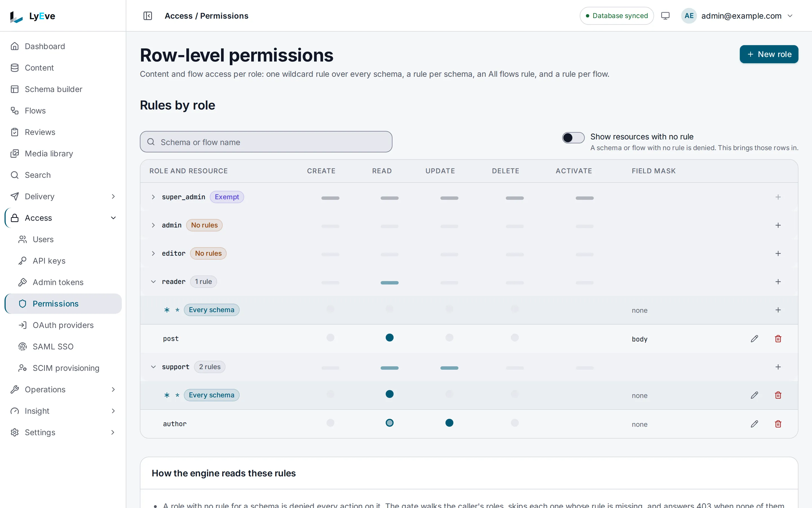Toggle post read permission dot
Screen dimensions: 812x508
(389, 337)
